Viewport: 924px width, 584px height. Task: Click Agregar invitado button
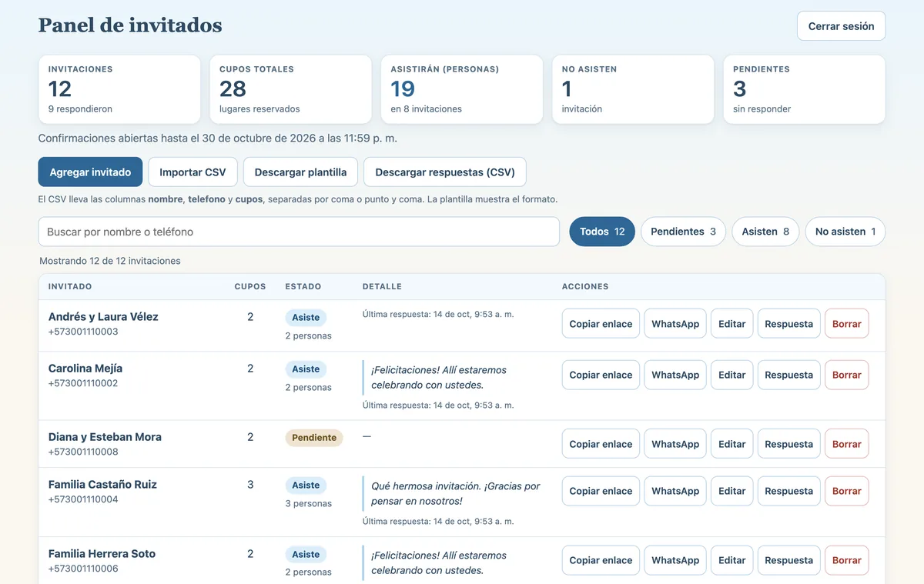90,172
